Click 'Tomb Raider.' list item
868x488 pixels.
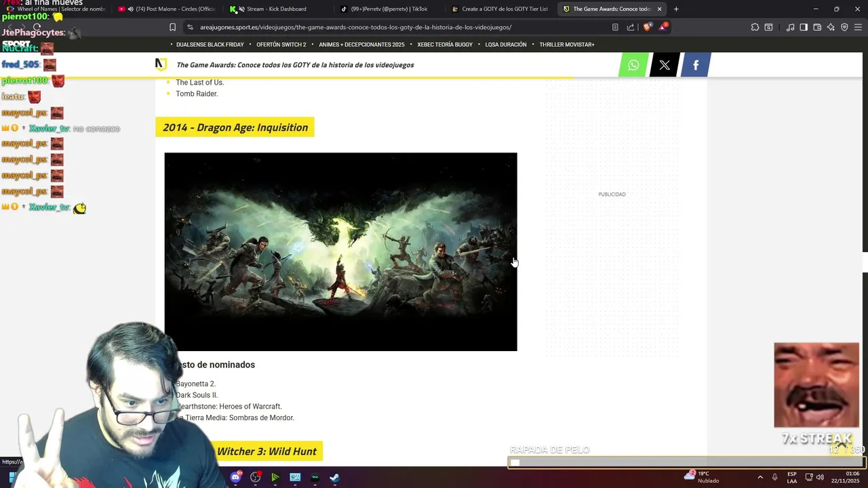pyautogui.click(x=197, y=94)
